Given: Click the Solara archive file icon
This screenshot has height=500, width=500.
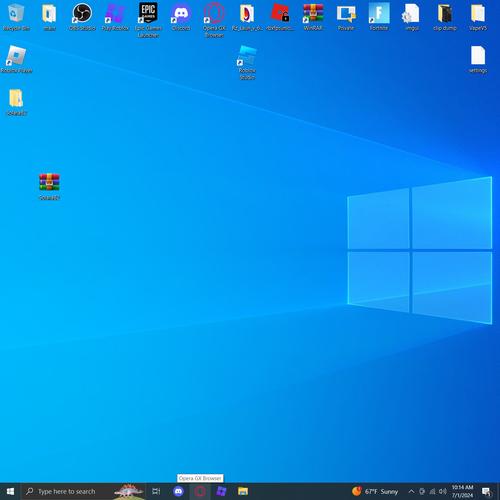Looking at the screenshot, I should pyautogui.click(x=49, y=187).
